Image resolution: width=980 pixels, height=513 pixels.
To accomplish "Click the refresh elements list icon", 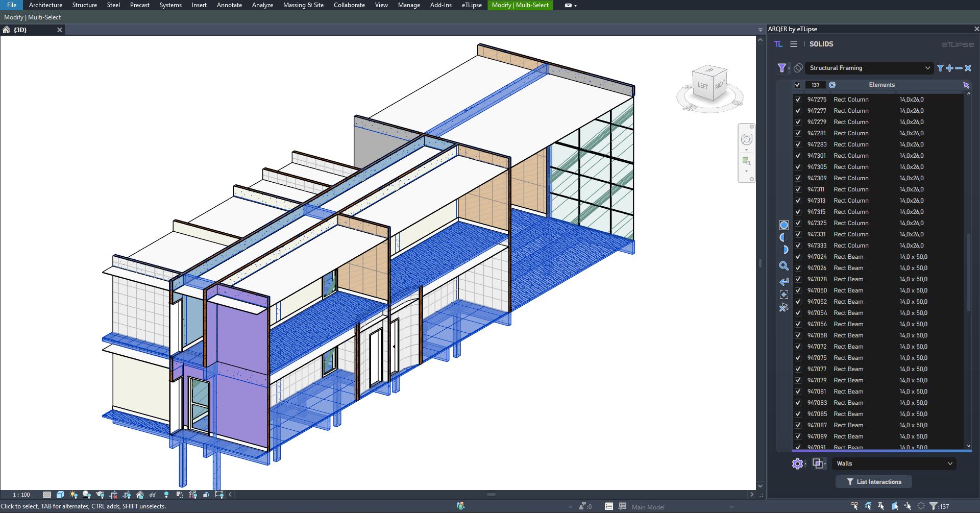I will point(832,85).
